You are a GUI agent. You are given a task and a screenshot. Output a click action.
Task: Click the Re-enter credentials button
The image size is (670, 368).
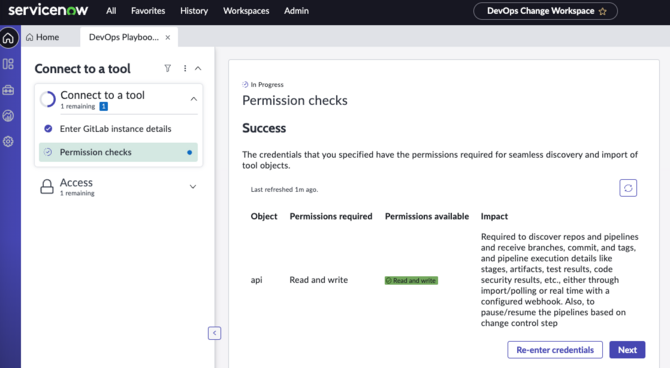point(555,350)
